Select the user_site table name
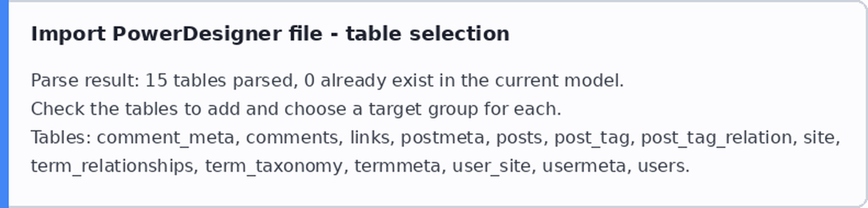Image resolution: width=868 pixels, height=208 pixels. [x=492, y=166]
